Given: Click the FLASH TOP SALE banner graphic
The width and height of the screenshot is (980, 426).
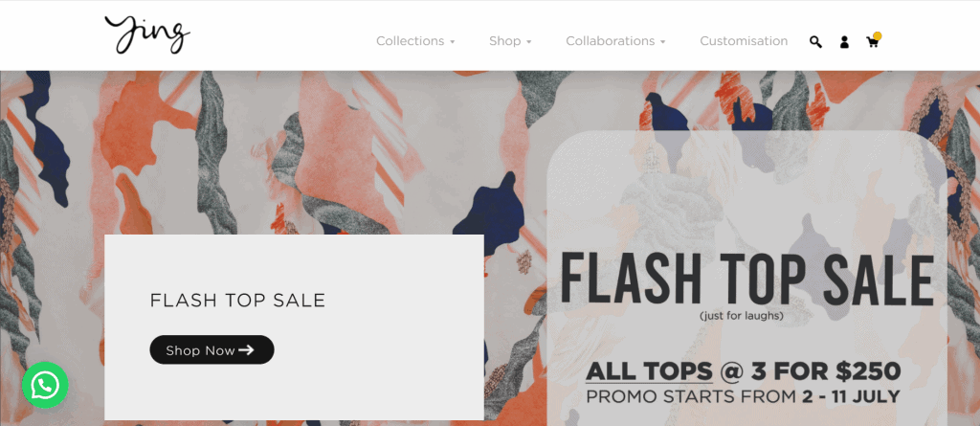Looking at the screenshot, I should pos(746,279).
